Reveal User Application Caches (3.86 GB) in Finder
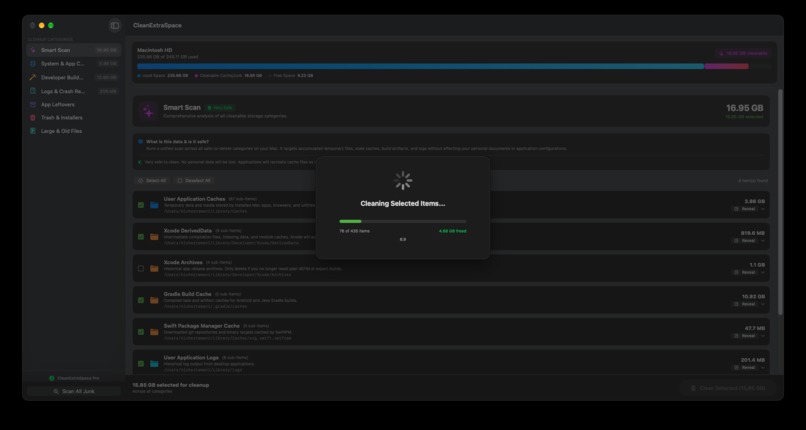Screen dimensions: 806x430 (744, 209)
